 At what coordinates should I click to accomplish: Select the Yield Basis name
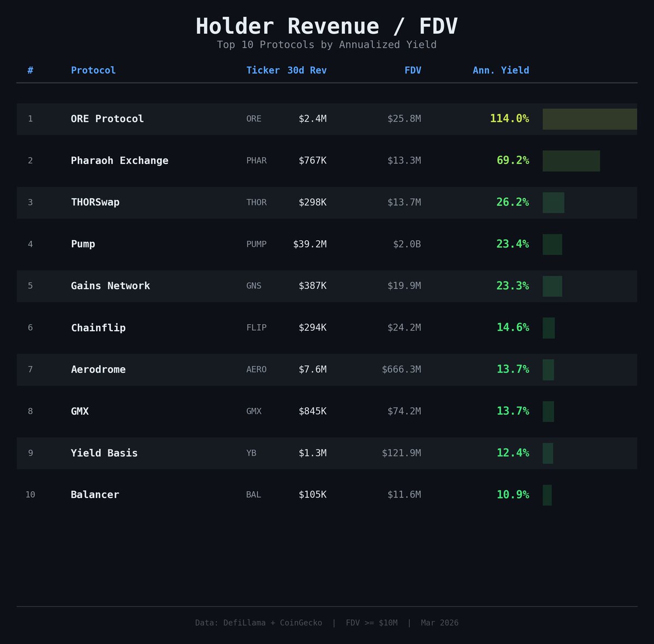(x=104, y=453)
